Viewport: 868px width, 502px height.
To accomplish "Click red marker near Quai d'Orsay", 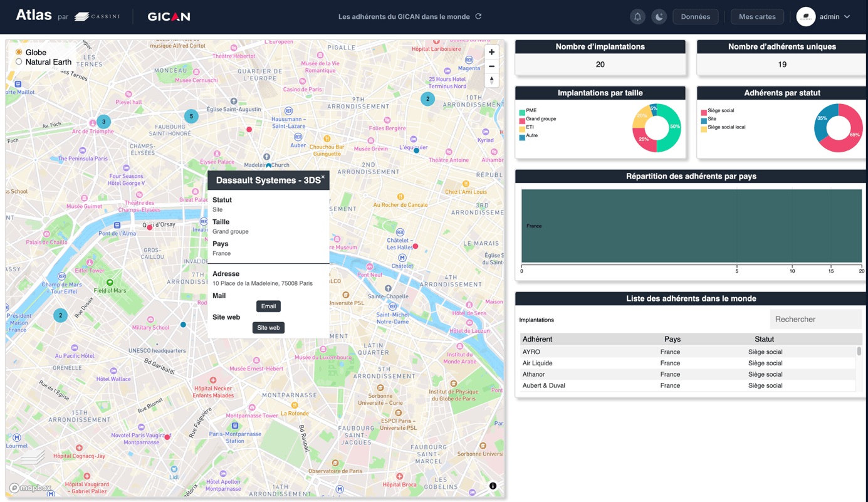I will tap(150, 227).
